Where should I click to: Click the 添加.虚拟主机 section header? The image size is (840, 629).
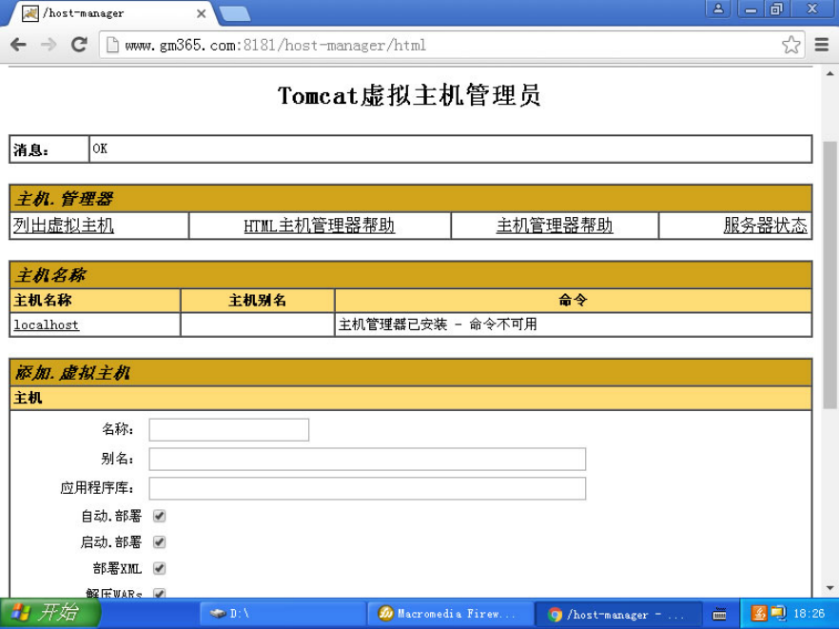pyautogui.click(x=411, y=372)
